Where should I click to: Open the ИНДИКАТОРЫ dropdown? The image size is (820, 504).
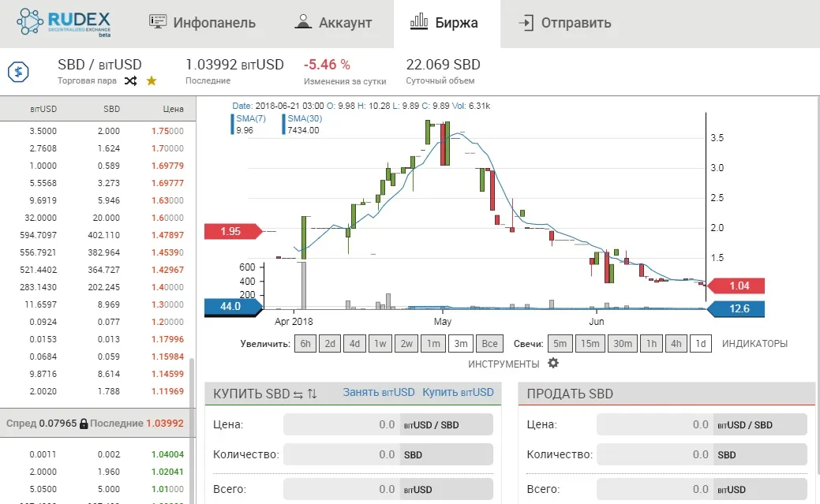pos(754,344)
